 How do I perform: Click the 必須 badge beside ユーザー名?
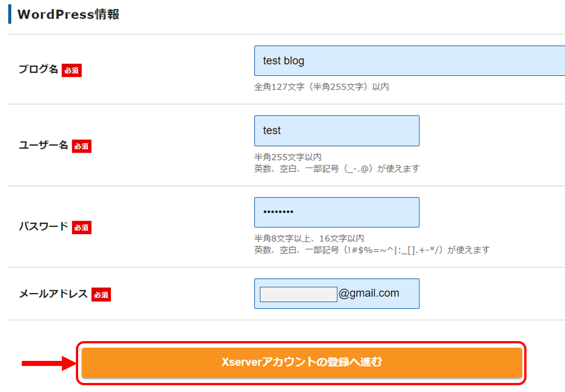coord(82,147)
